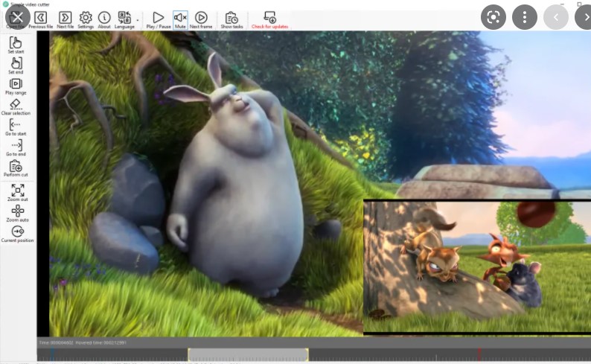This screenshot has height=364, width=591.
Task: Click Play range button
Action: [16, 86]
